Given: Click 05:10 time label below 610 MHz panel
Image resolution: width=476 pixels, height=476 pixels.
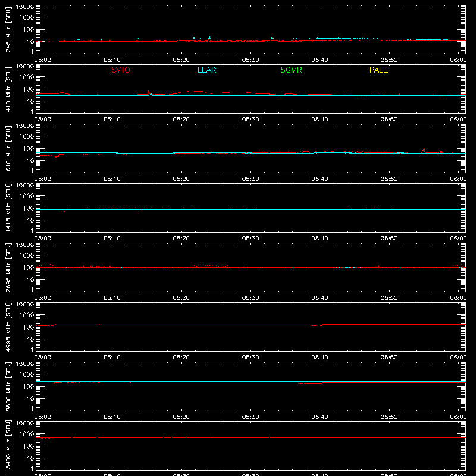Looking at the screenshot, I should point(112,179).
